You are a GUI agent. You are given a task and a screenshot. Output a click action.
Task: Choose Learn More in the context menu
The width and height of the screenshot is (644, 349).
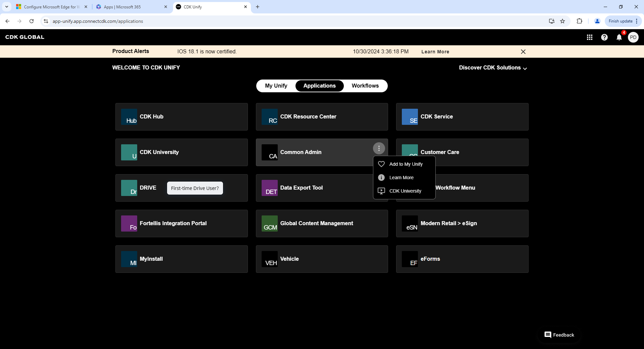click(x=404, y=178)
